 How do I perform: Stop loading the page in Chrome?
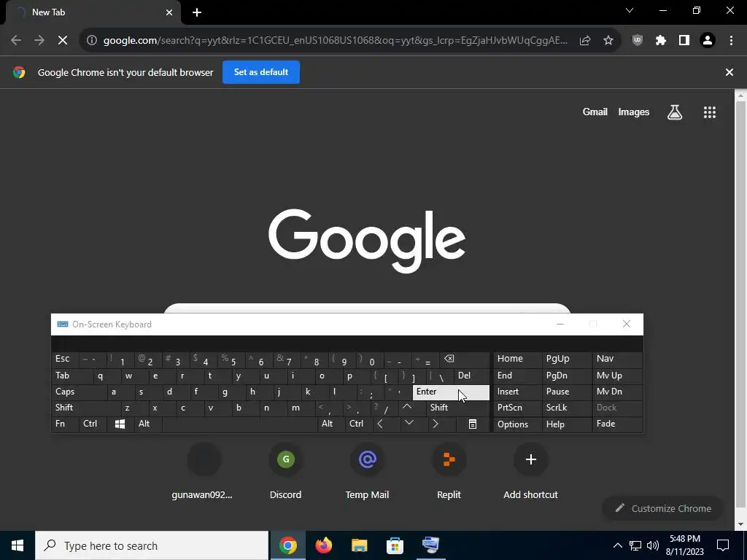coord(63,41)
